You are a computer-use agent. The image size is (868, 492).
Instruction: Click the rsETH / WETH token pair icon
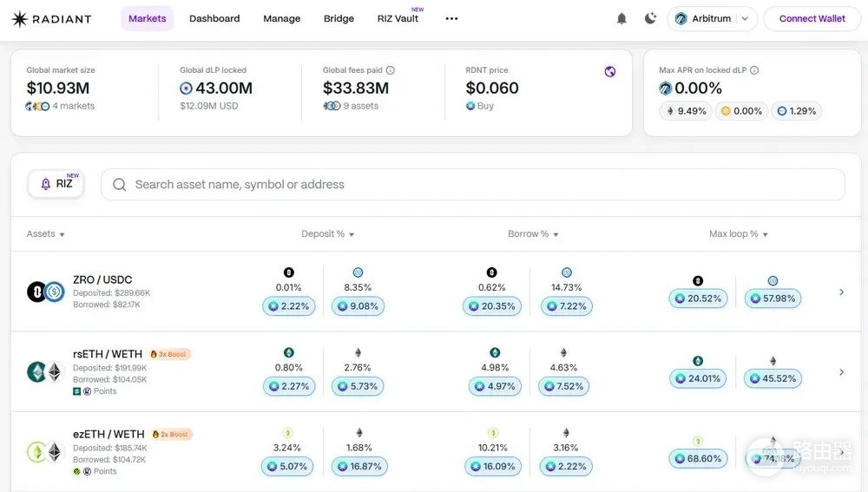(46, 372)
